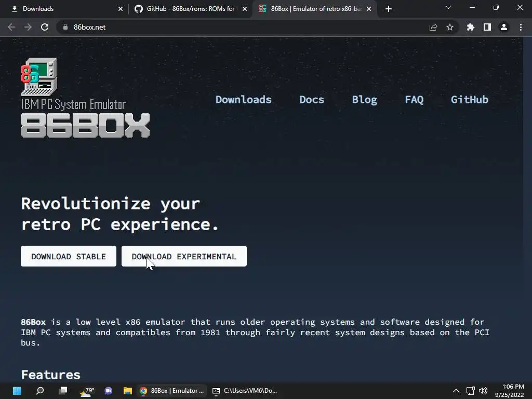Open a new browser tab
The image size is (532, 399).
tap(389, 9)
